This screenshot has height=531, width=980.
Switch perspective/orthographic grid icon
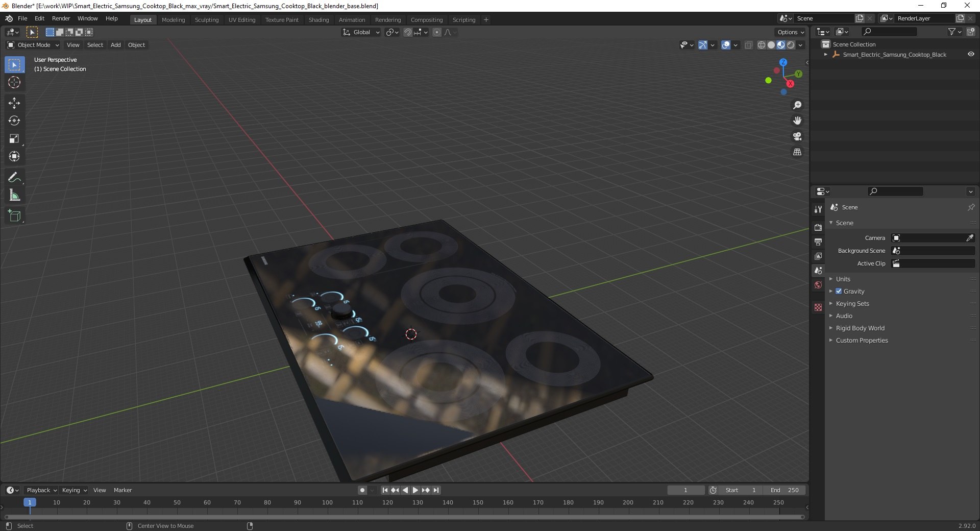(x=797, y=152)
